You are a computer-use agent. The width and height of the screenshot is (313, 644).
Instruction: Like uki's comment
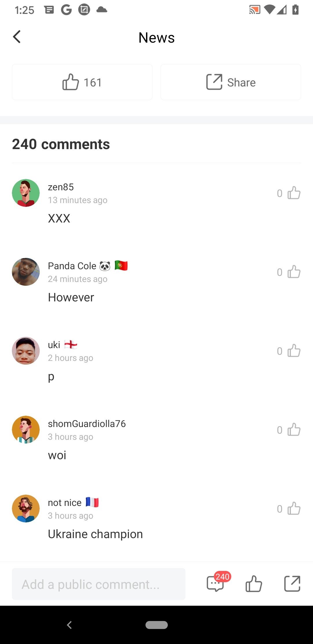point(294,351)
